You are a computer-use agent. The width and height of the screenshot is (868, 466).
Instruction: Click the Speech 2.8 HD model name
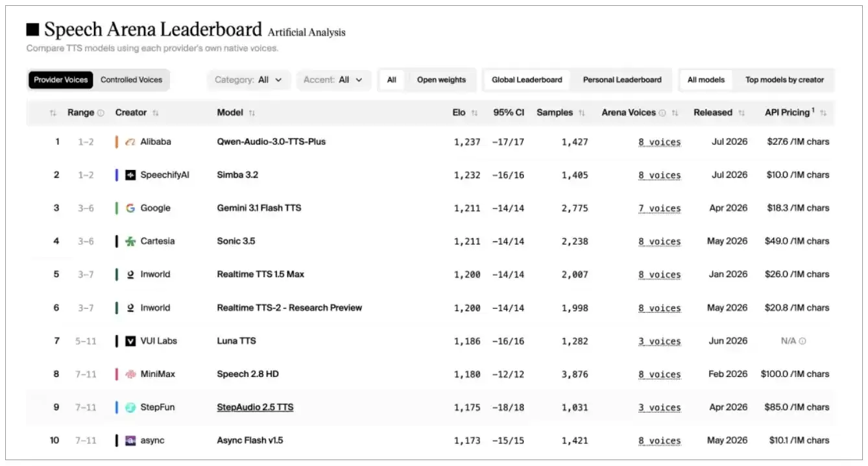coord(248,374)
